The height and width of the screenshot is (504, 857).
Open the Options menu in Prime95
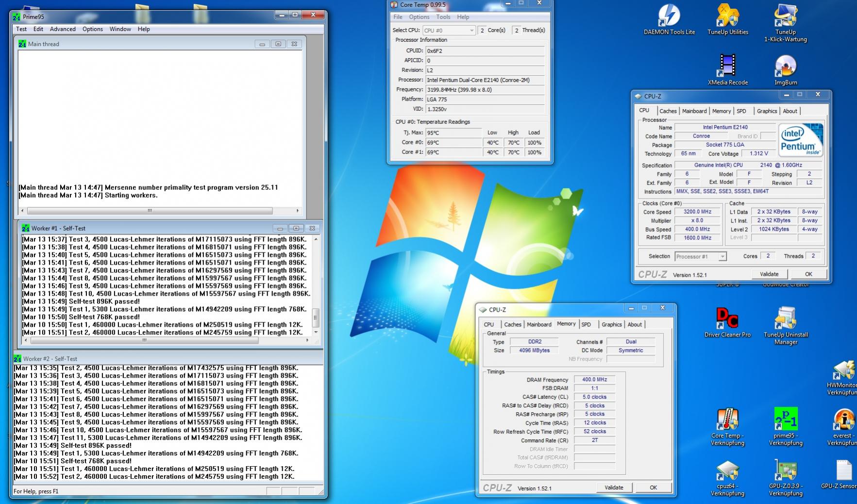(x=93, y=29)
